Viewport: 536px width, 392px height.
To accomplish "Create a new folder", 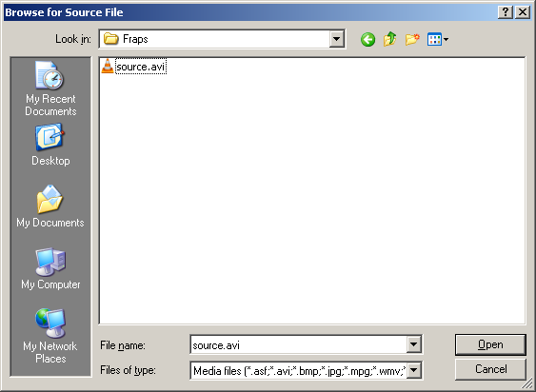I will point(412,39).
